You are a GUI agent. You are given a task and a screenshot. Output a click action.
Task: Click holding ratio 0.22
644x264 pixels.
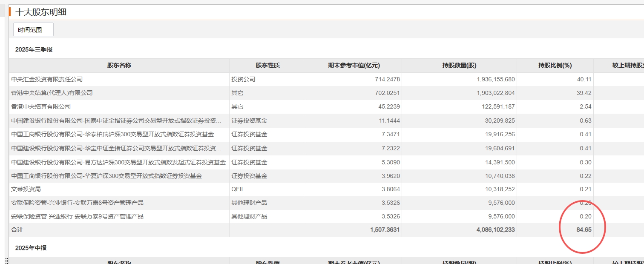pos(586,176)
